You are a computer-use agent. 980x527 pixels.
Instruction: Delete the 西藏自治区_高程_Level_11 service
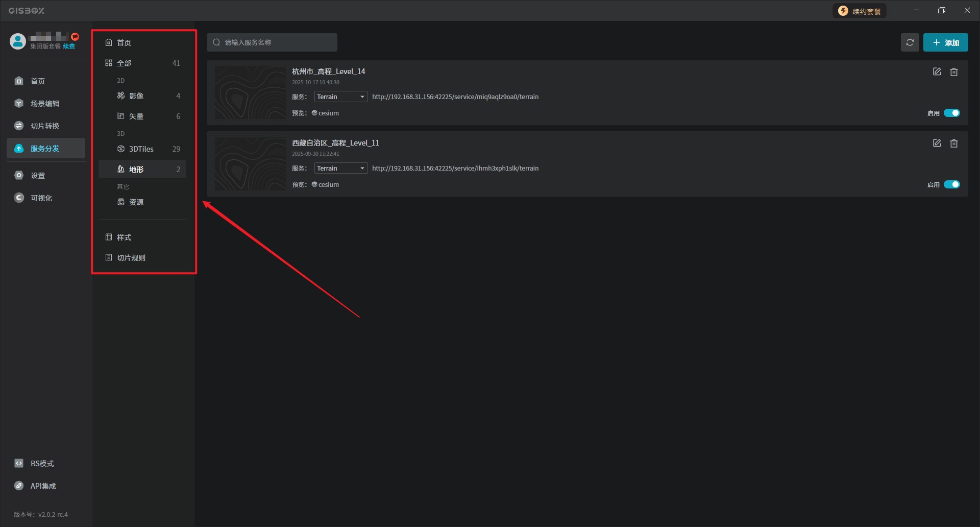pyautogui.click(x=953, y=143)
